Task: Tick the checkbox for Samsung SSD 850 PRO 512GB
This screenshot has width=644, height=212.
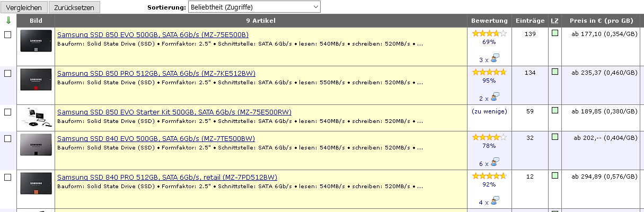Action: coord(7,73)
